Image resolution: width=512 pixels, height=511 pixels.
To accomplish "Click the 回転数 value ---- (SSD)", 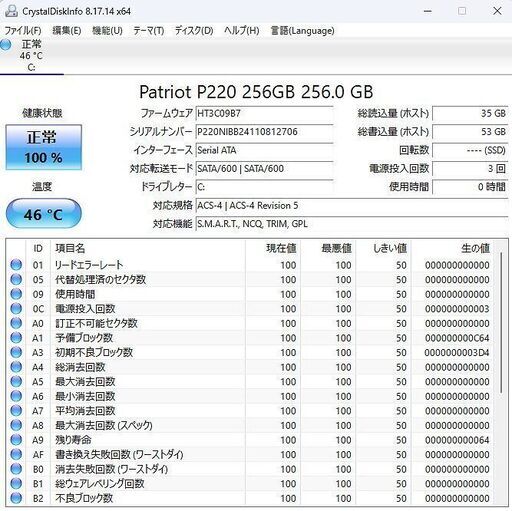I will [470, 150].
